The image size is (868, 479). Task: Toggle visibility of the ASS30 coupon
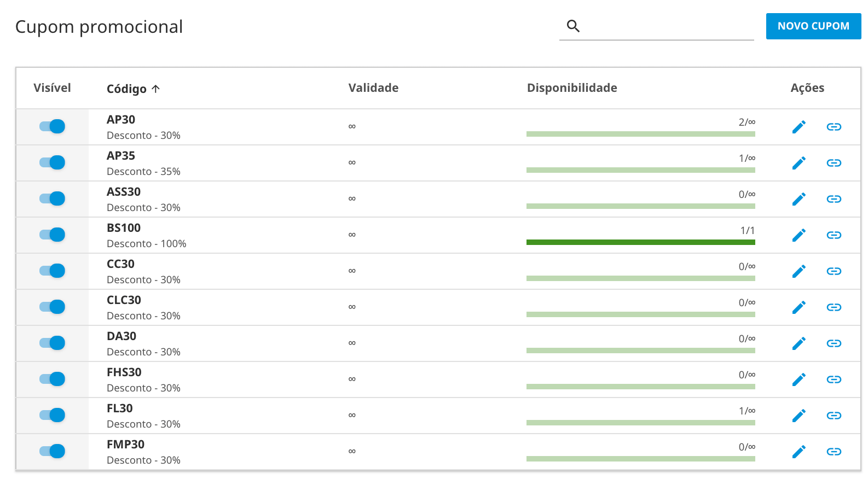52,198
